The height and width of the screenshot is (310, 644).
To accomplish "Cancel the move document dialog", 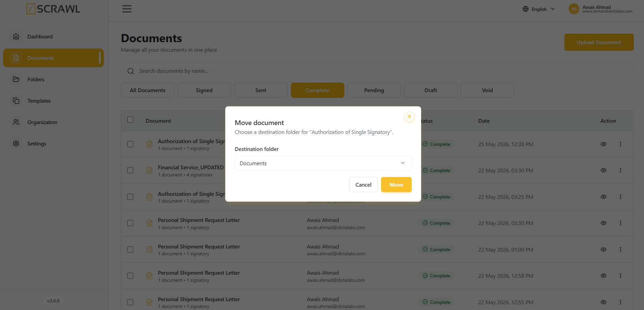I will [x=363, y=185].
